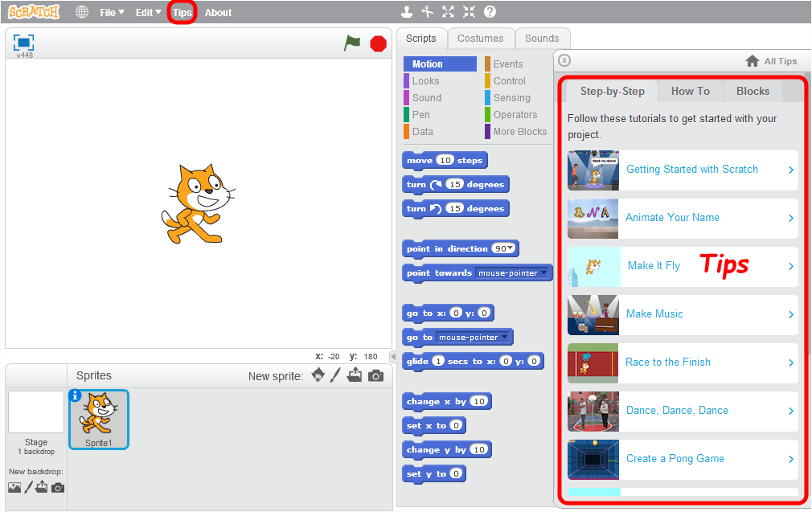Click the Block help question mark
This screenshot has height=512, width=812.
(490, 11)
